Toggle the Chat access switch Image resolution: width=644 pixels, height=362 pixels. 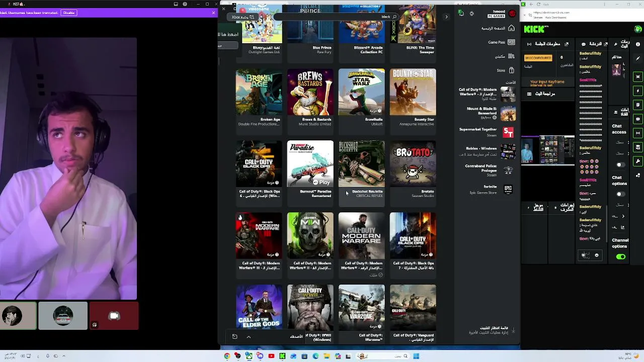pos(620,165)
